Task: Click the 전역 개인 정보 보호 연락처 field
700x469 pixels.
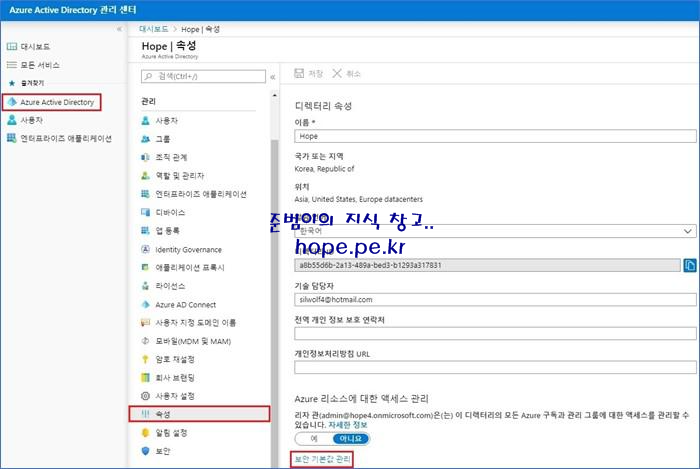Action: (x=495, y=333)
